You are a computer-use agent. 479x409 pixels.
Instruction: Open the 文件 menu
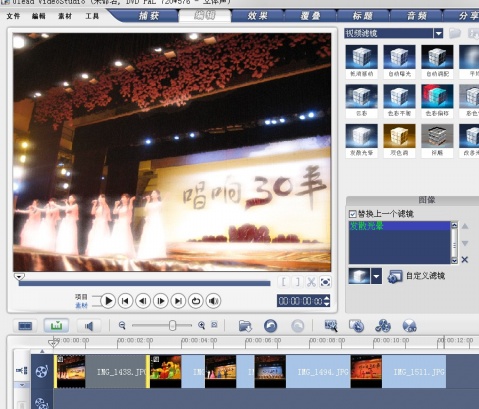13,16
